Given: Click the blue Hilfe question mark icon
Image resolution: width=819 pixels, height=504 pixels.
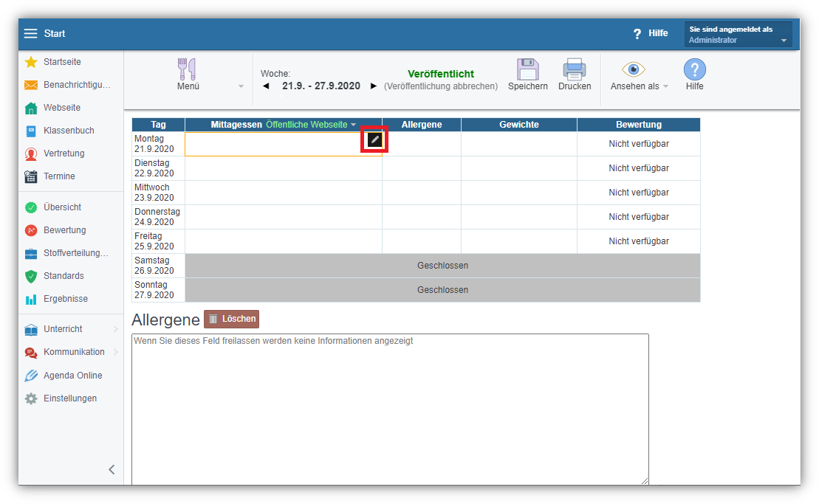Looking at the screenshot, I should [694, 70].
